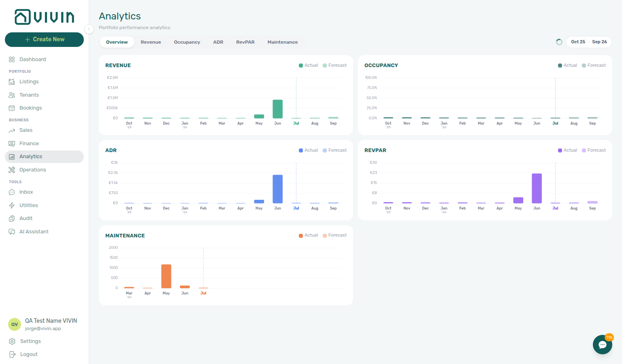Select the Overview tab
Image resolution: width=622 pixels, height=364 pixels.
pyautogui.click(x=117, y=42)
